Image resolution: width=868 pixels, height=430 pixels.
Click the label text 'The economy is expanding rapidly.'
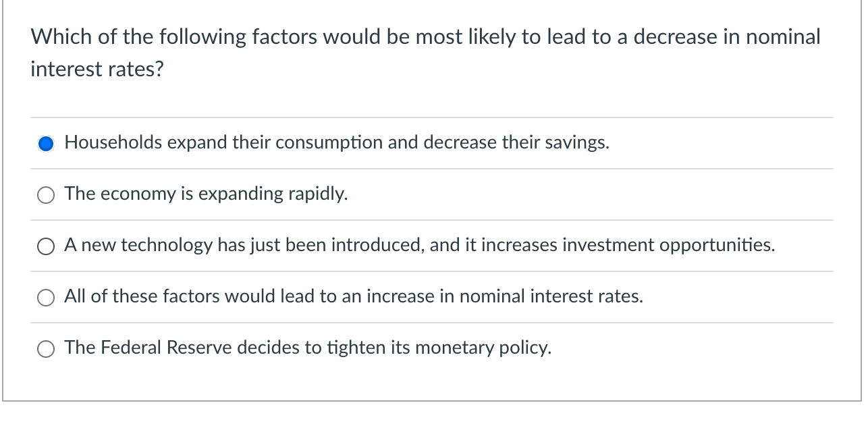[206, 194]
